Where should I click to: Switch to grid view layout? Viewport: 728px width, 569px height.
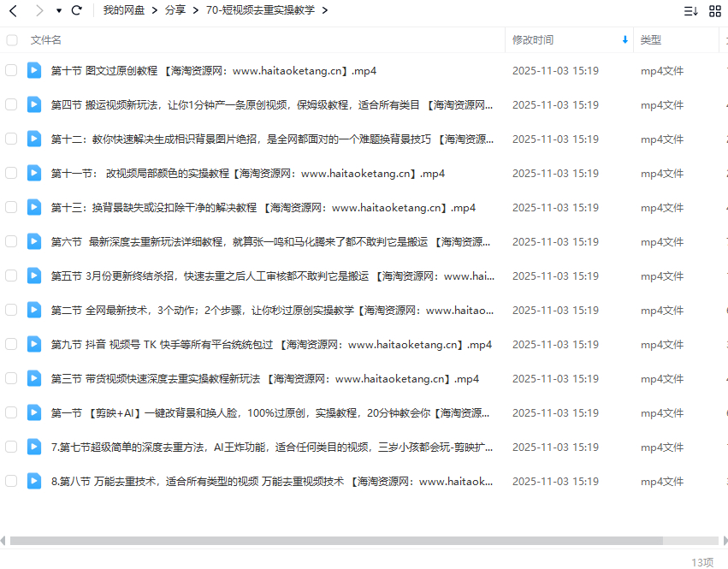tap(715, 10)
